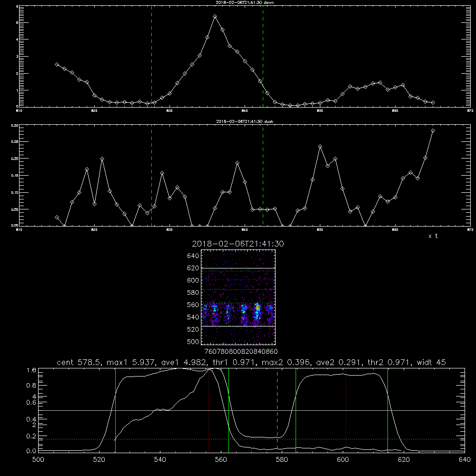Click the white horizontal half-level line in profile plot
The width and height of the screenshot is (476, 476).
click(251, 410)
